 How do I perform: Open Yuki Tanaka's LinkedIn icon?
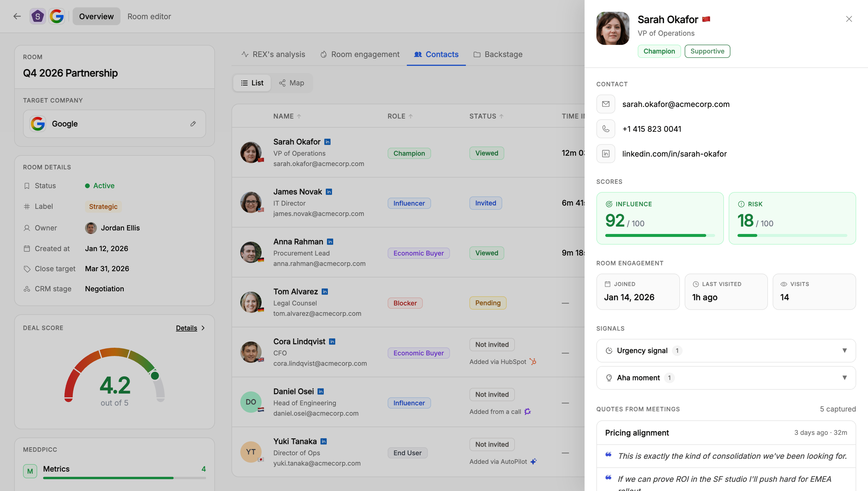(324, 441)
